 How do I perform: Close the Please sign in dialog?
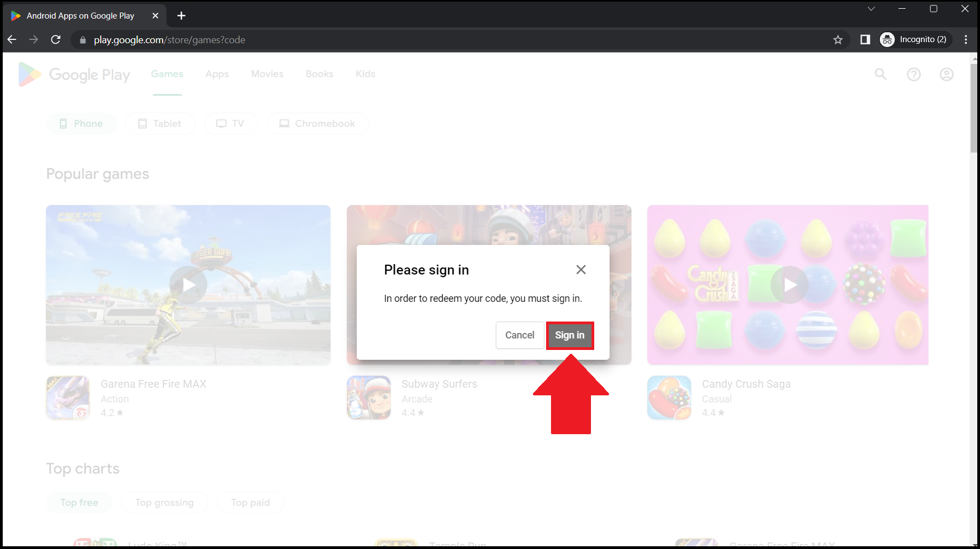[x=581, y=270]
